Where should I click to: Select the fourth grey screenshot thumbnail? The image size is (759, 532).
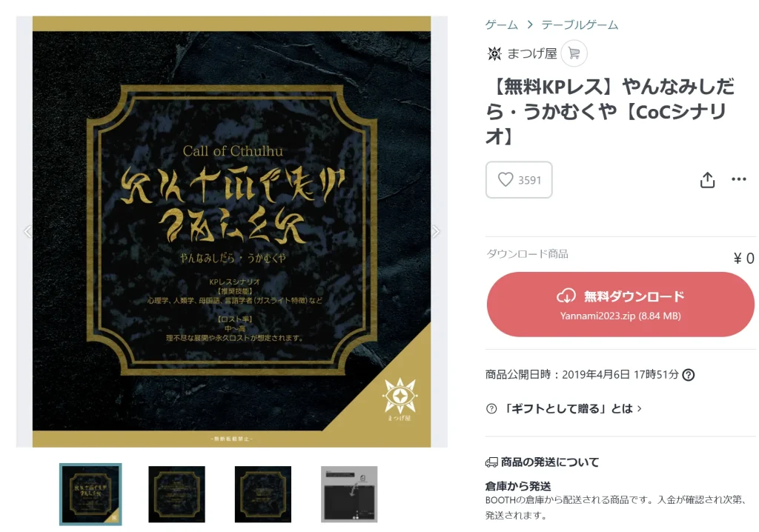pos(349,494)
